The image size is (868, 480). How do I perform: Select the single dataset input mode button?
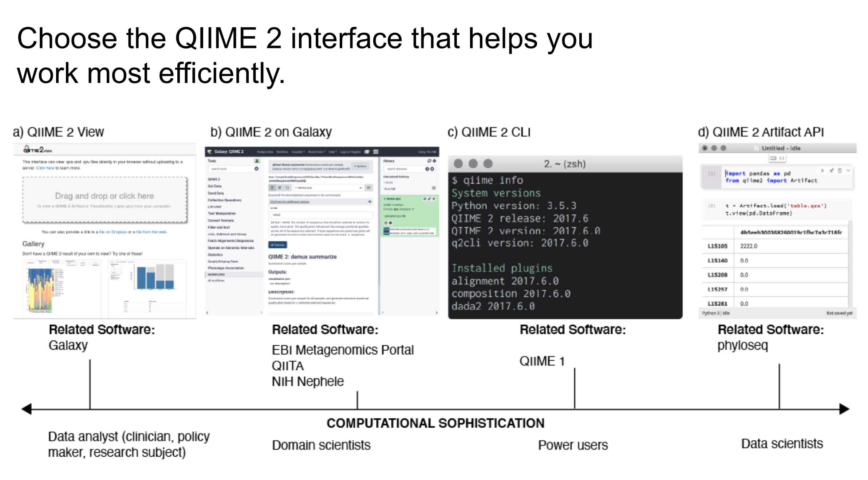point(272,188)
